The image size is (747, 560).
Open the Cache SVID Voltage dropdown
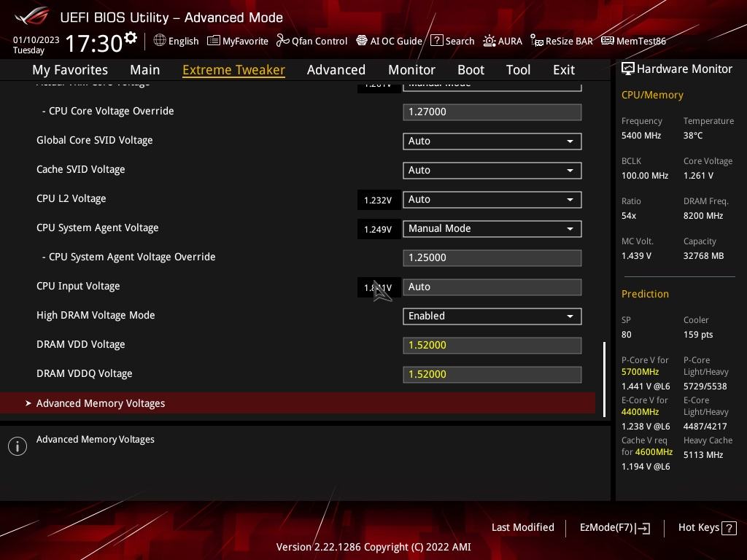coord(492,171)
